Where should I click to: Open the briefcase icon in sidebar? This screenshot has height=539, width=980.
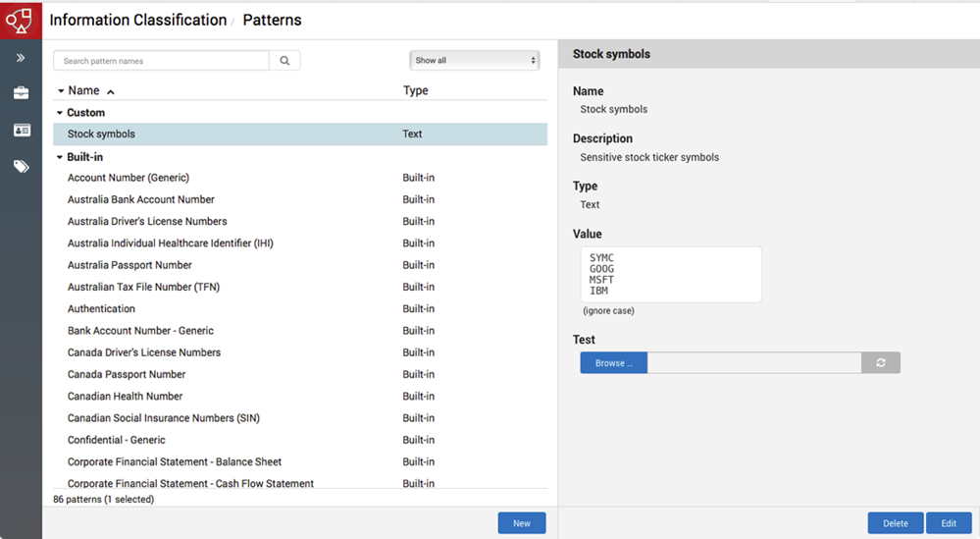(x=21, y=93)
